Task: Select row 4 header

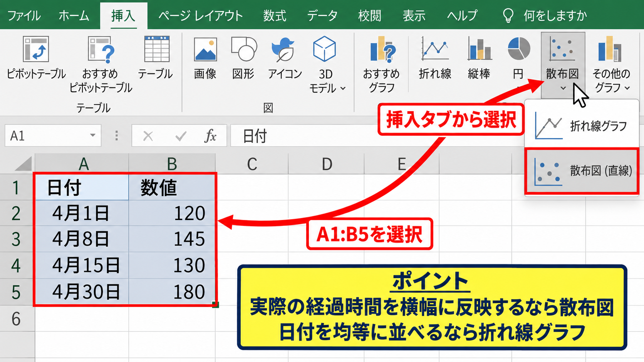Action: pyautogui.click(x=17, y=265)
